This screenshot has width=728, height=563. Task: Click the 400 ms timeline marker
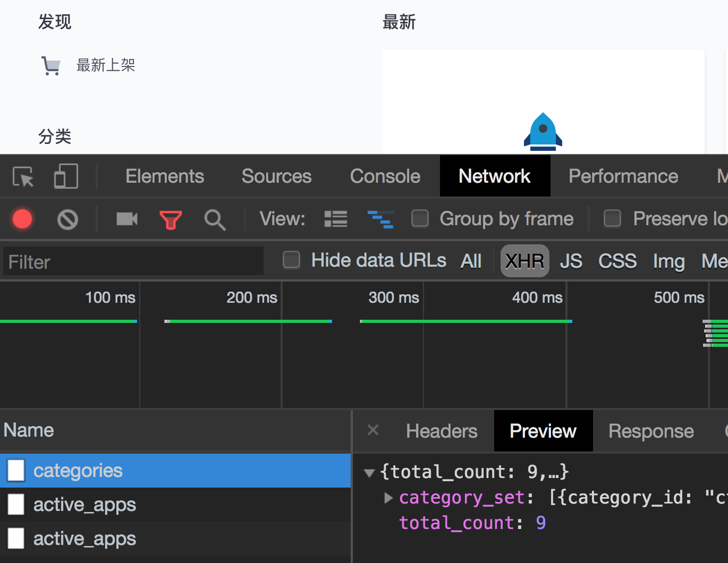537,297
